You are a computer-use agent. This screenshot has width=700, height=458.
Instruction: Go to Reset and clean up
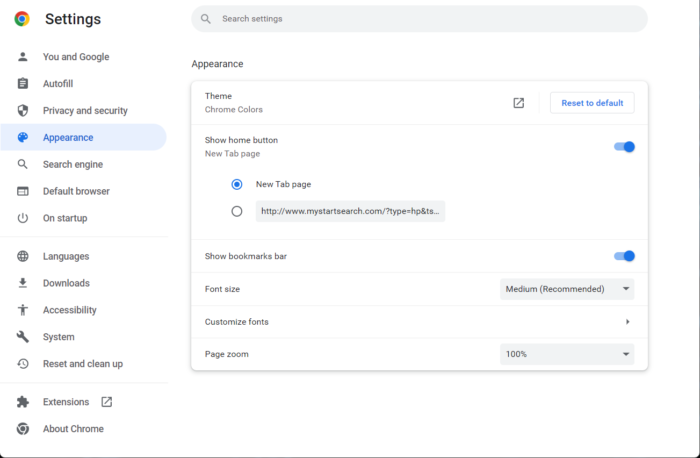point(82,364)
